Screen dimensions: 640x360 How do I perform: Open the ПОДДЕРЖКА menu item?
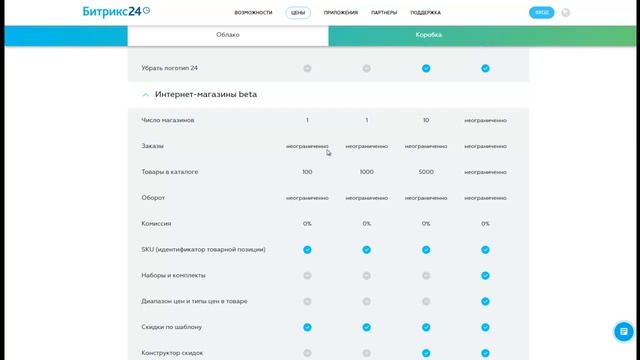425,13
